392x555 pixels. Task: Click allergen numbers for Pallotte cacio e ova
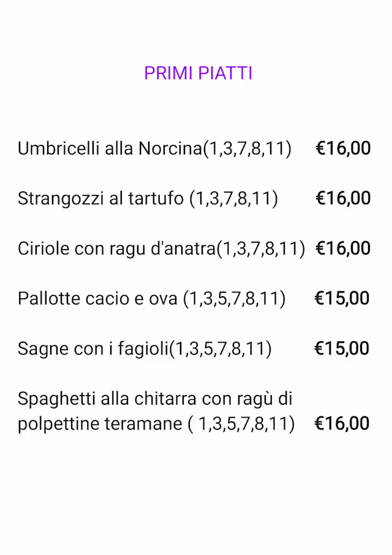(x=234, y=299)
